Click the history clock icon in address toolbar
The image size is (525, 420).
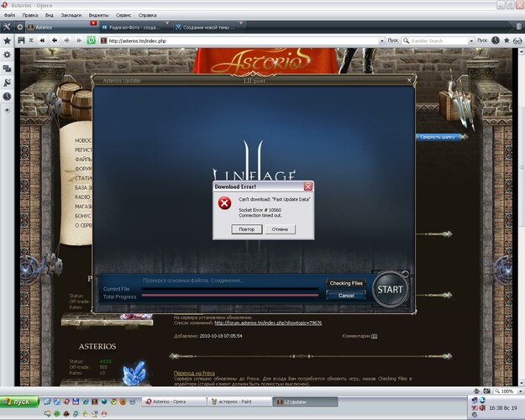pos(496,40)
